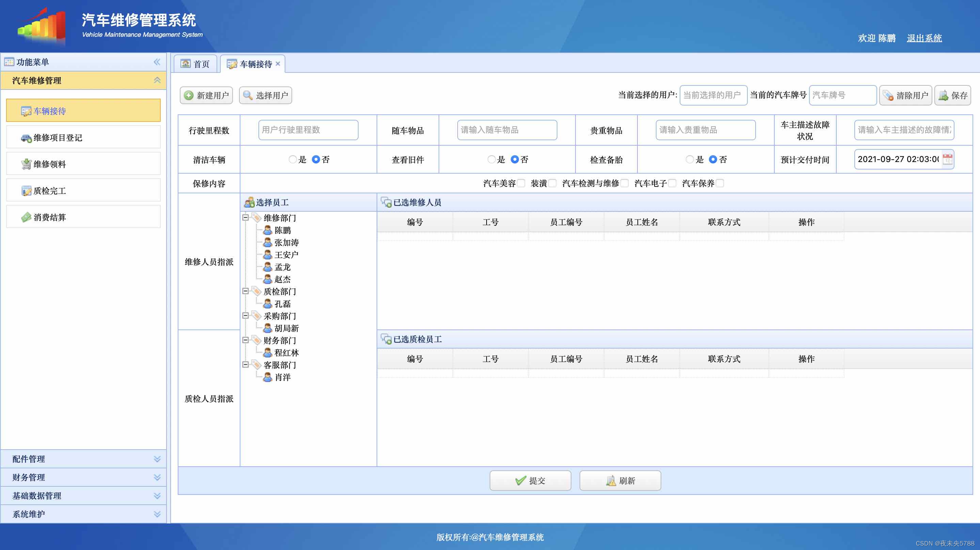Screen dimensions: 980x550
Task: Open calendar picker for estimated delivery time
Action: [947, 159]
